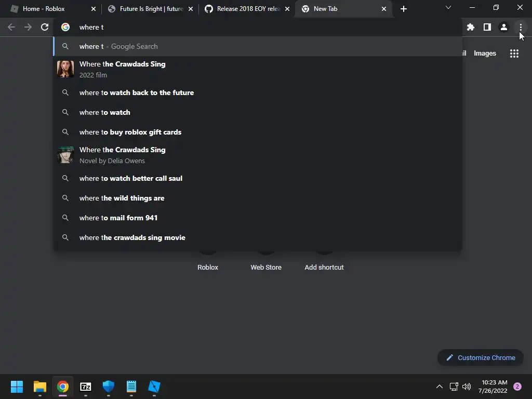The width and height of the screenshot is (532, 399).
Task: Select 'where to watch better call saul'
Action: tap(258, 178)
